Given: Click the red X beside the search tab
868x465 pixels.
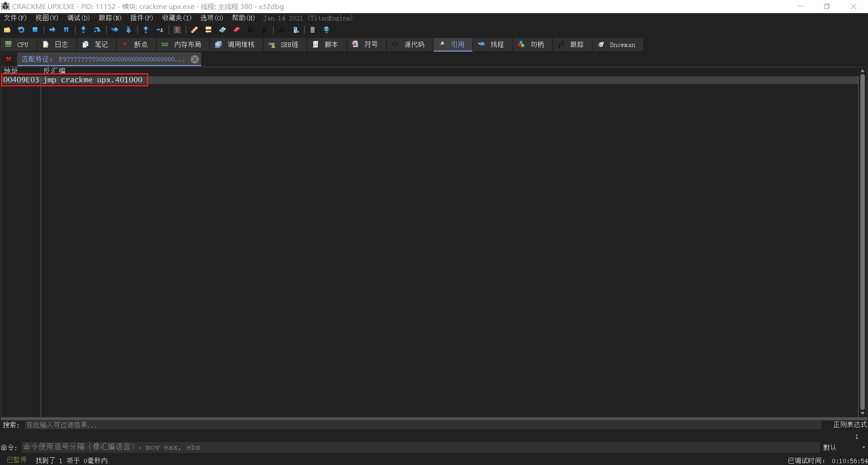Looking at the screenshot, I should [x=8, y=59].
